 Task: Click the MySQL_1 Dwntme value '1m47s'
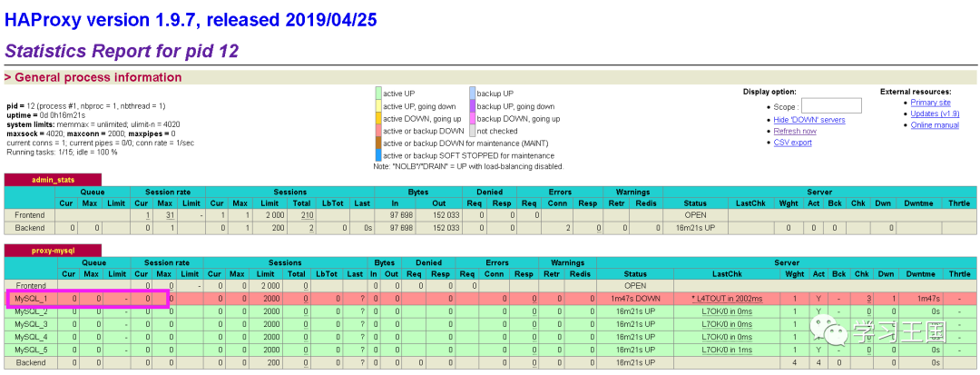(x=929, y=299)
